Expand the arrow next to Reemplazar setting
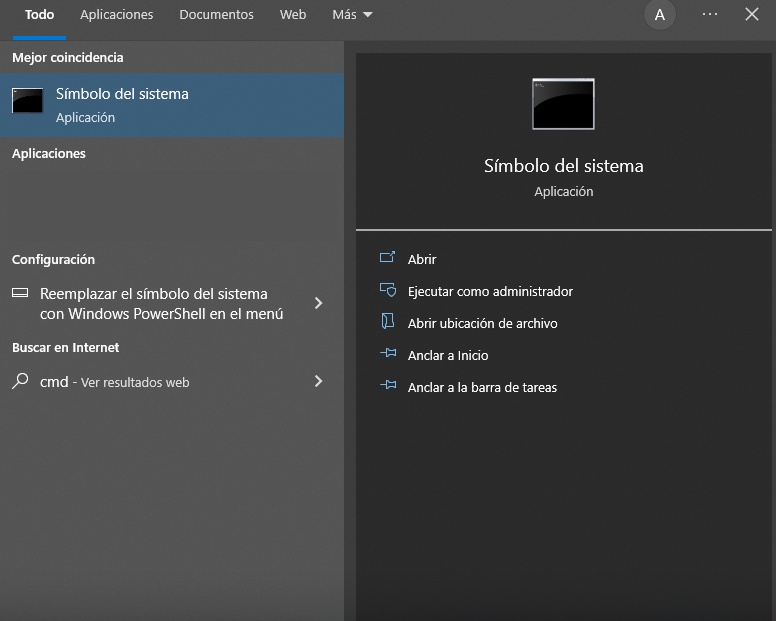Viewport: 776px width, 621px height. (x=319, y=303)
